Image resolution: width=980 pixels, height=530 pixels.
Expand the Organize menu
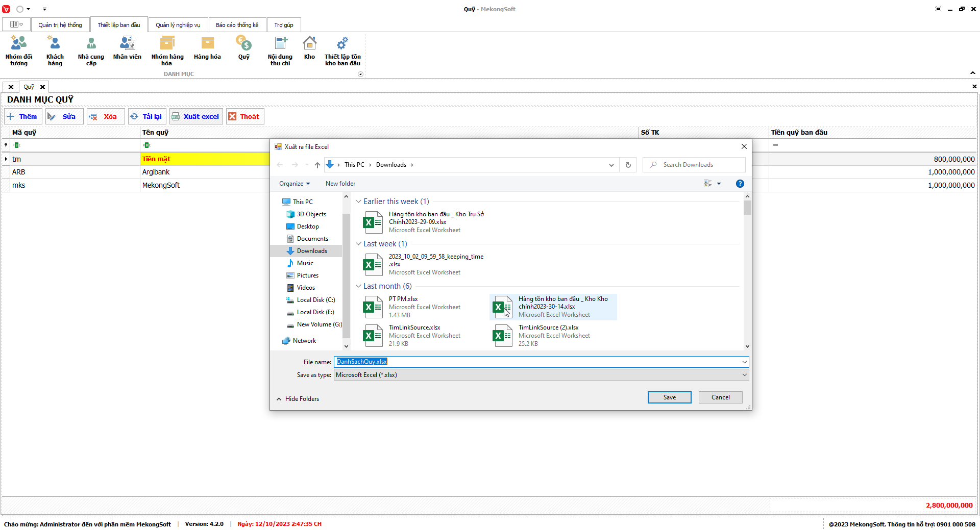[295, 184]
